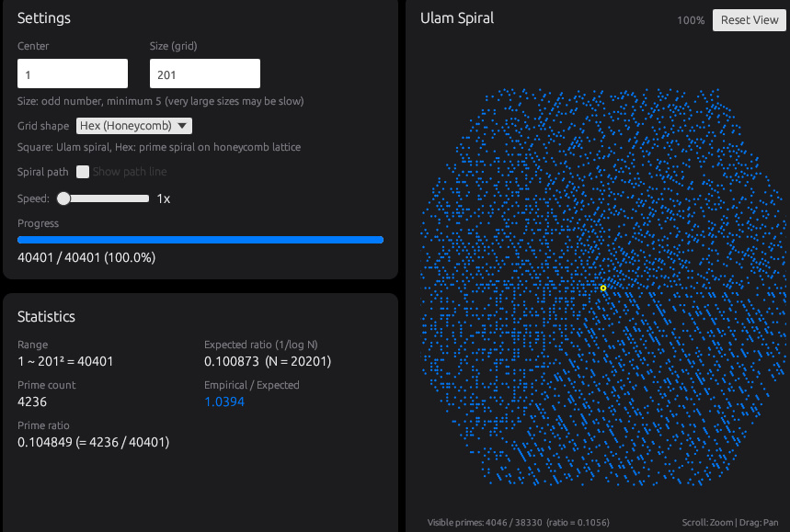The height and width of the screenshot is (532, 790).
Task: Click the 100% zoom level indicator
Action: tap(691, 20)
